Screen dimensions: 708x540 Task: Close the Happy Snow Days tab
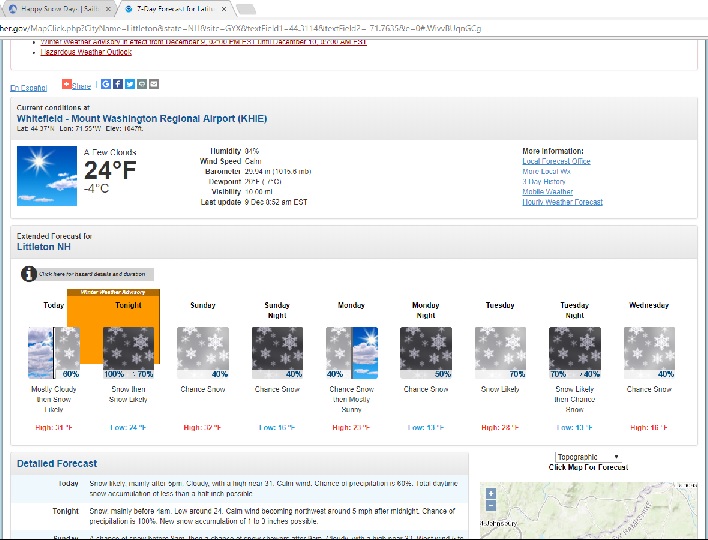(108, 9)
